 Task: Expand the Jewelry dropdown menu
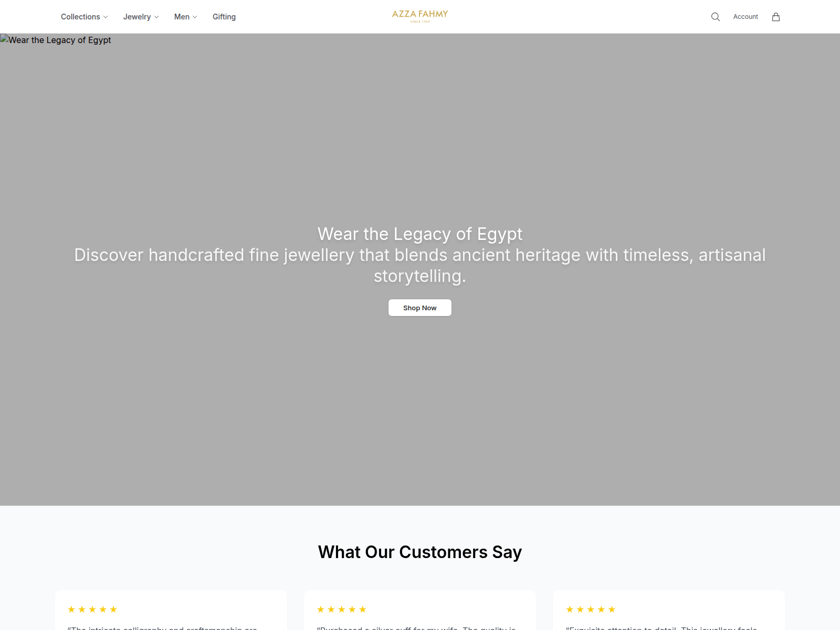[x=141, y=17]
